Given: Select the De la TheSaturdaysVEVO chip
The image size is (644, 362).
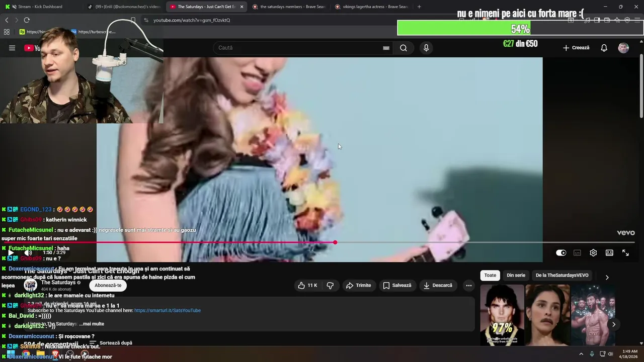Looking at the screenshot, I should (562, 275).
